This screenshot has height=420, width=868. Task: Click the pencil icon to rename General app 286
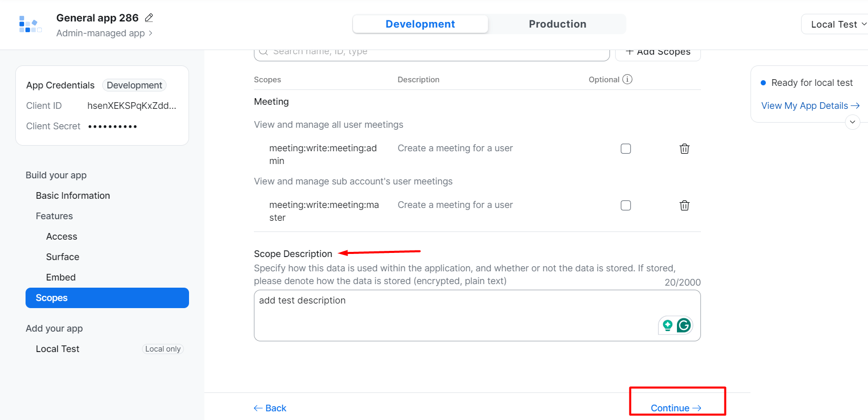point(149,17)
